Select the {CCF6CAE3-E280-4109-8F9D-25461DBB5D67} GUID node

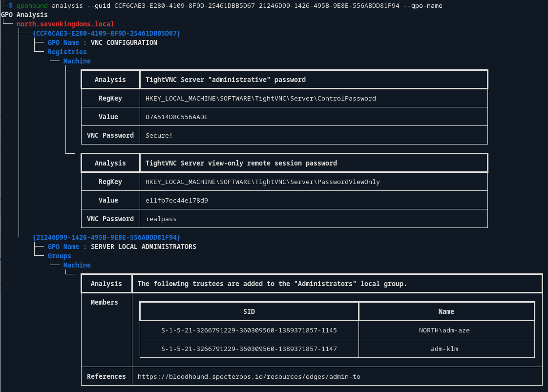pyautogui.click(x=106, y=33)
